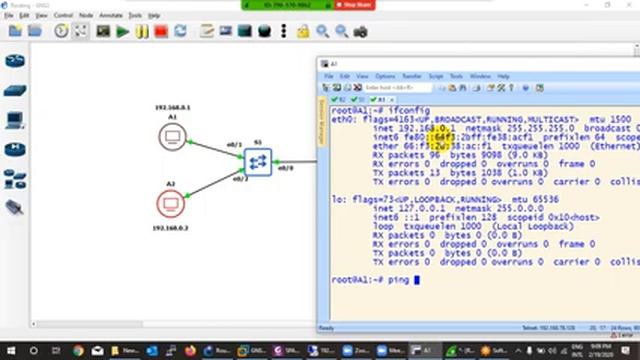Select node A1 in the topology
This screenshot has width=640, height=360.
tap(172, 137)
